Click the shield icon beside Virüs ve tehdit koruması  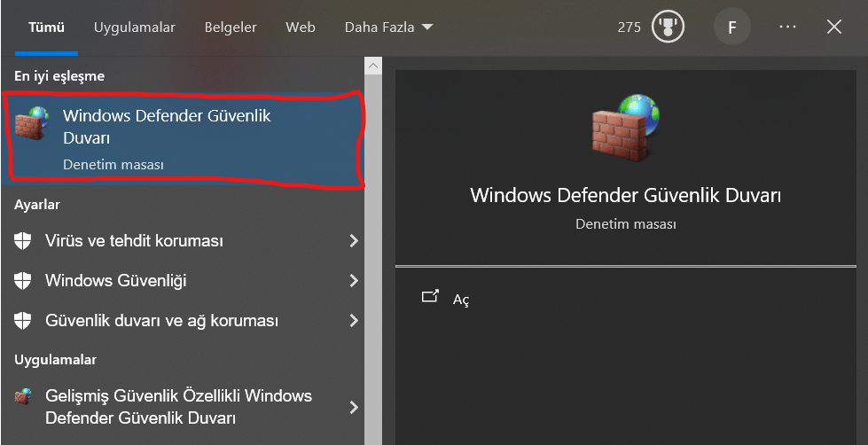(23, 241)
